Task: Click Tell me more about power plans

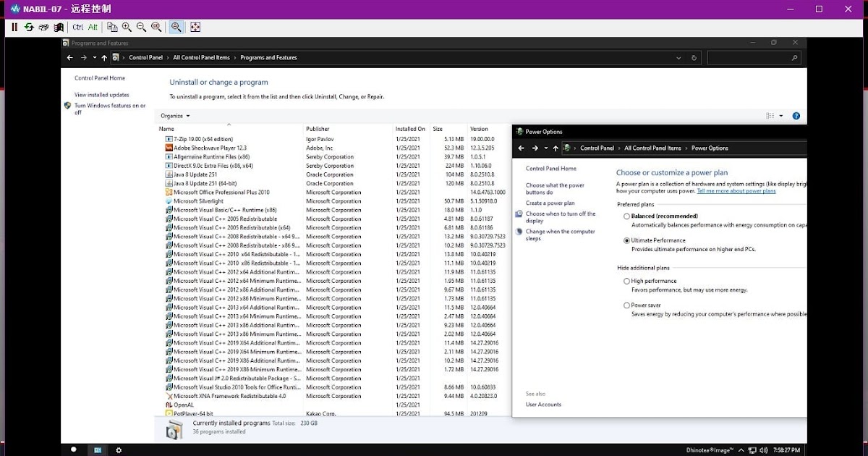Action: pos(736,191)
